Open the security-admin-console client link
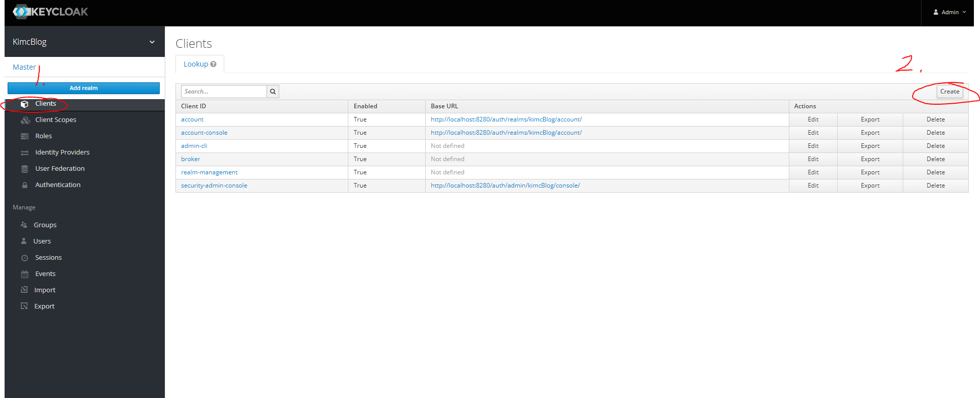This screenshot has height=398, width=980. [x=214, y=186]
